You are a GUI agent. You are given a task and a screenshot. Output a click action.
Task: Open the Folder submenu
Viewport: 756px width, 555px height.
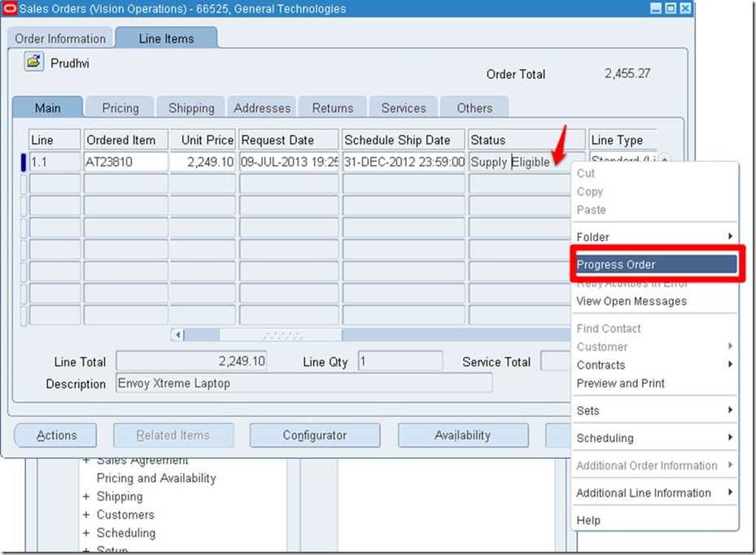point(655,237)
